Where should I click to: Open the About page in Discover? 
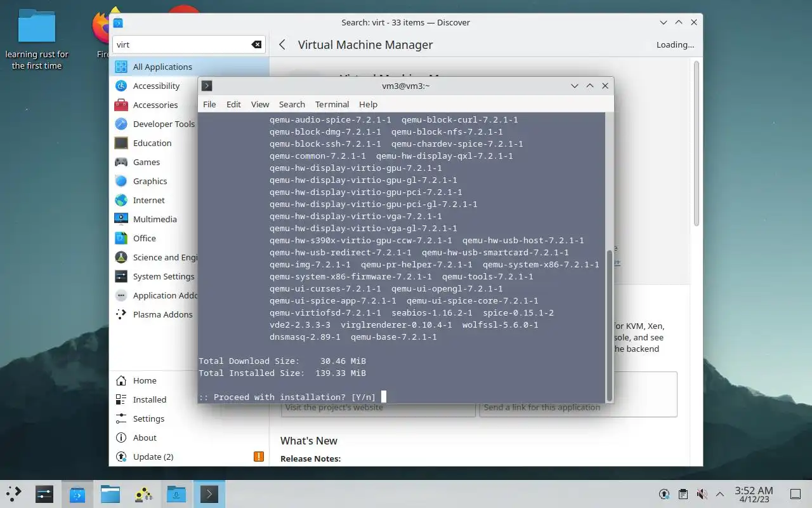[x=189, y=438]
